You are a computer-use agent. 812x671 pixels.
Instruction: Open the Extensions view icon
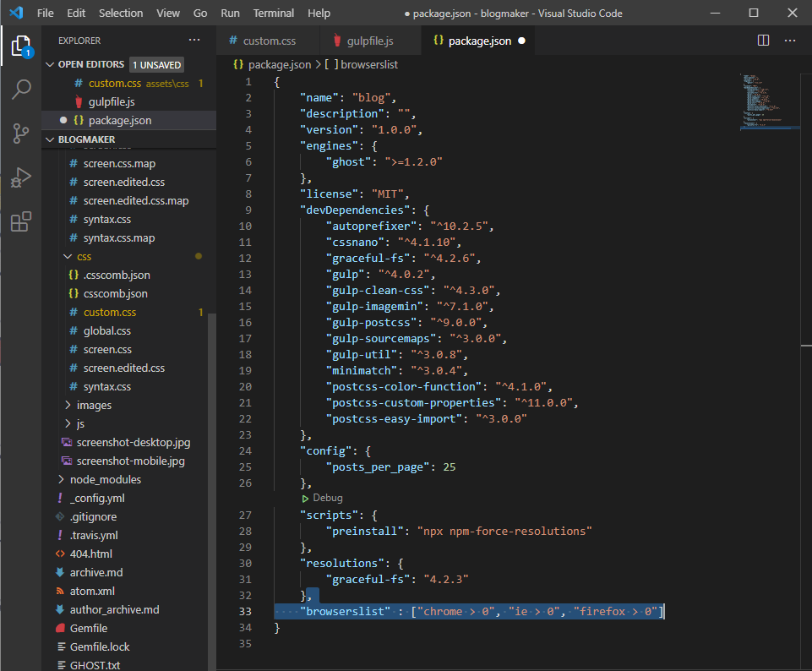21,221
